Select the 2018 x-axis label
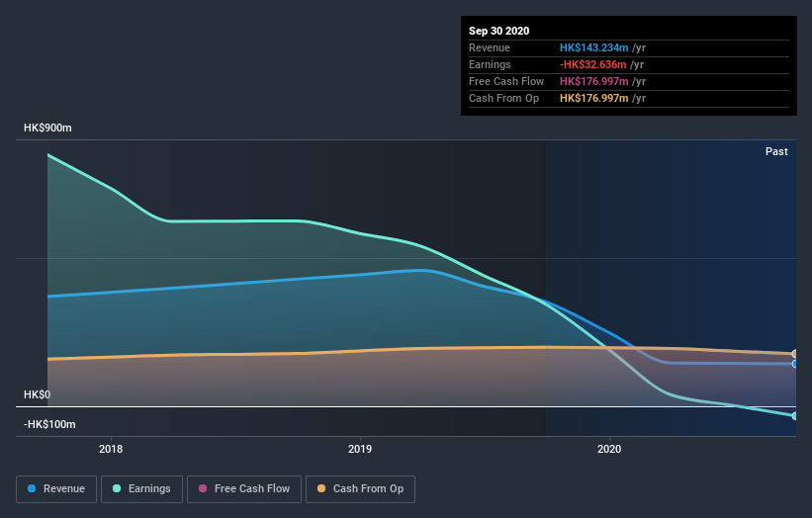This screenshot has width=812, height=518. point(111,449)
